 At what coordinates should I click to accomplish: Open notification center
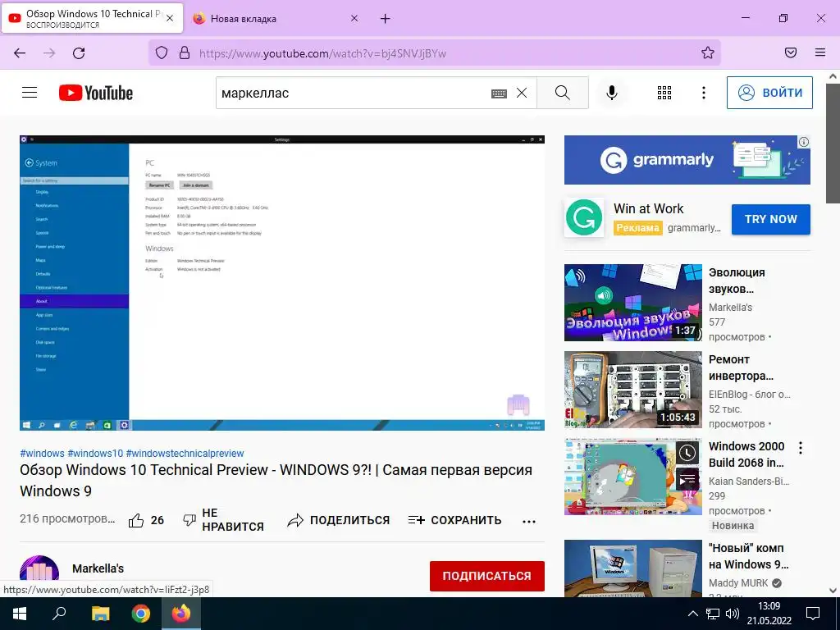pyautogui.click(x=813, y=614)
